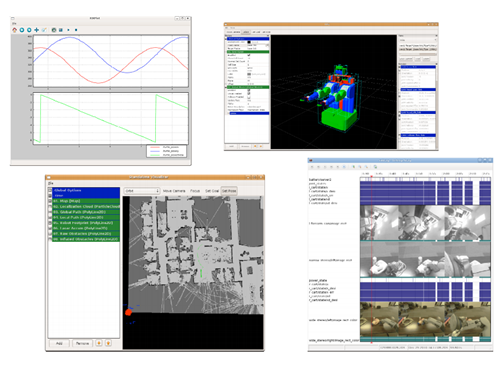Click the Remove display button

[82, 343]
